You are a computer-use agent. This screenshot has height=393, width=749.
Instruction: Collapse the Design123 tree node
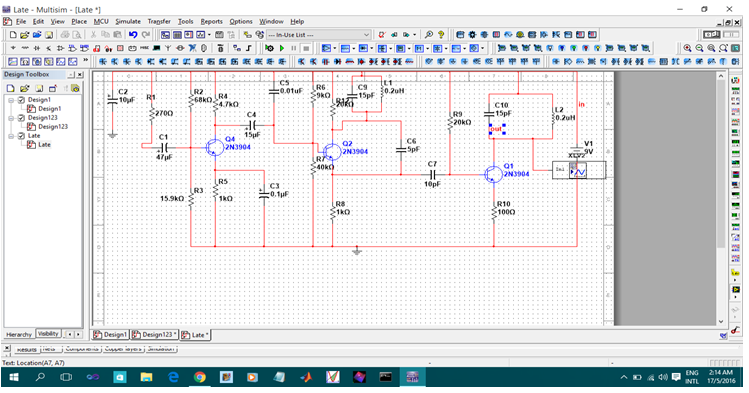point(11,118)
